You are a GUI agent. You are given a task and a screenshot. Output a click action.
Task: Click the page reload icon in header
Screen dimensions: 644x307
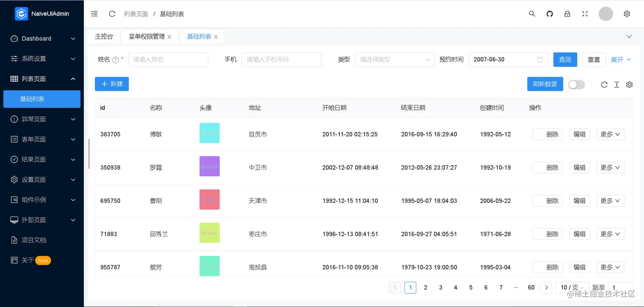tap(112, 14)
